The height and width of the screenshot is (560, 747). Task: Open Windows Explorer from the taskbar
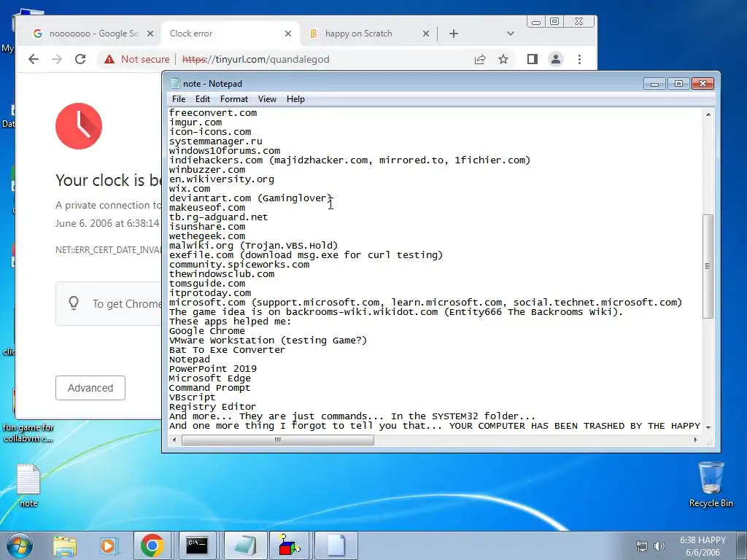tap(65, 545)
